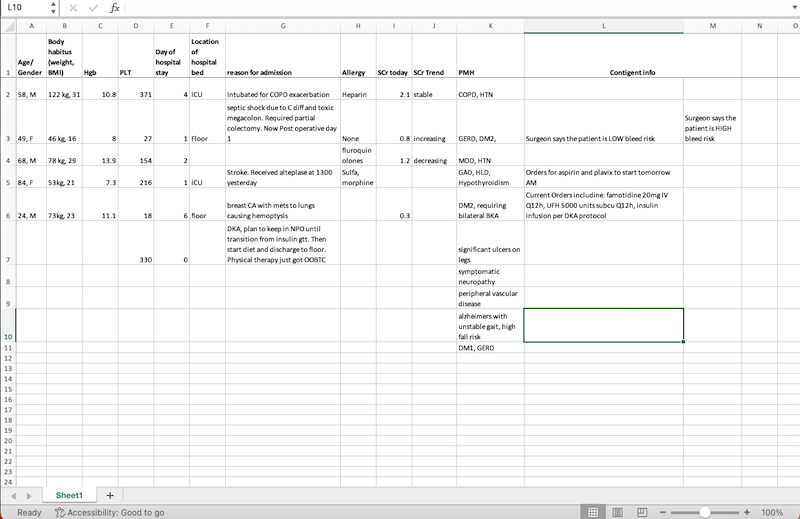Select Current Orders famotidine cell
Screen dimensions: 800x519
(604, 205)
